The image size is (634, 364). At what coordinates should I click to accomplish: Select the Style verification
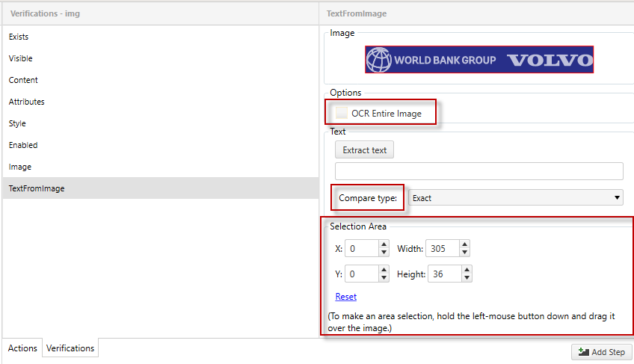(x=161, y=123)
